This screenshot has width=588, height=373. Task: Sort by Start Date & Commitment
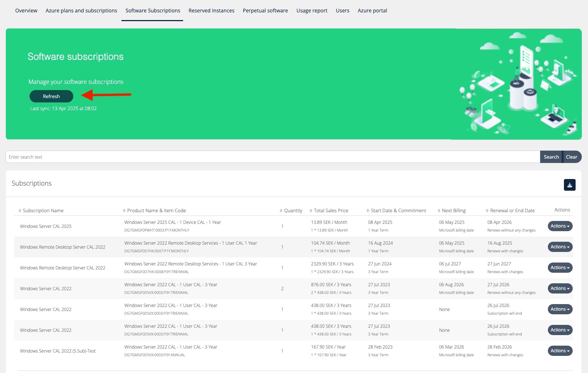coord(368,211)
